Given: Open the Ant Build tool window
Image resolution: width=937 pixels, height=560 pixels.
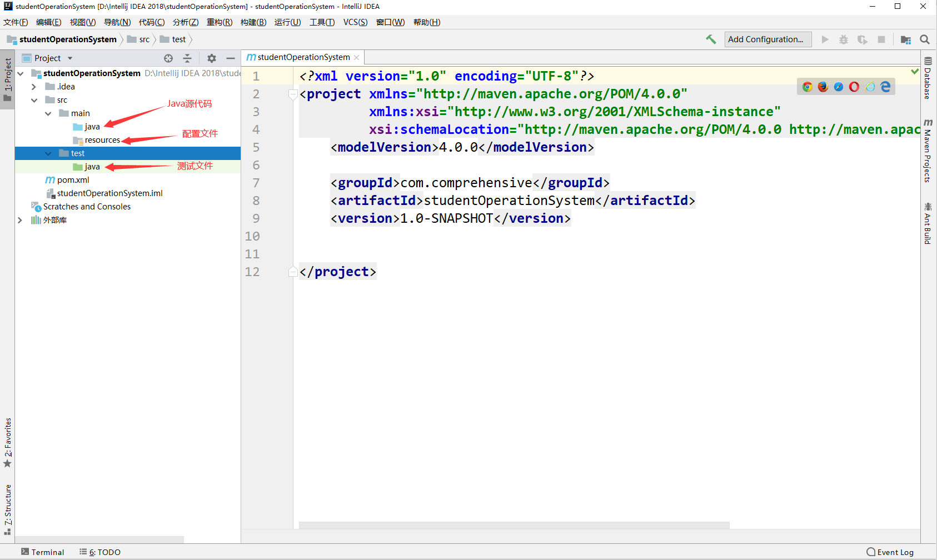Looking at the screenshot, I should click(928, 223).
